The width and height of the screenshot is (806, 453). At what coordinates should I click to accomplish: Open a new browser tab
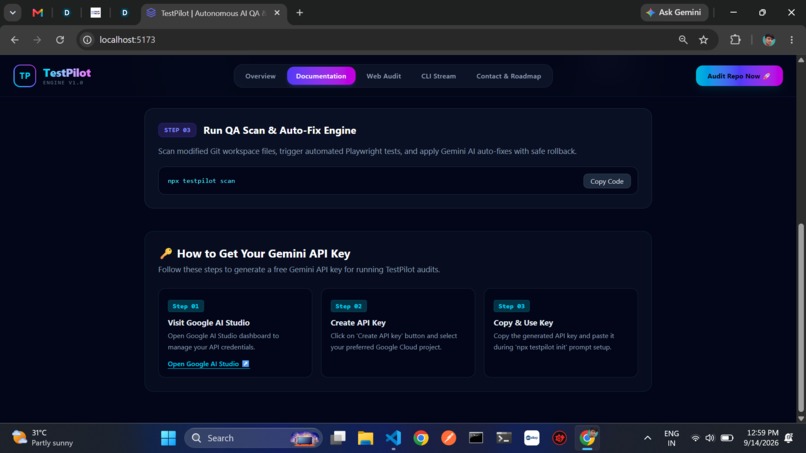tap(300, 13)
